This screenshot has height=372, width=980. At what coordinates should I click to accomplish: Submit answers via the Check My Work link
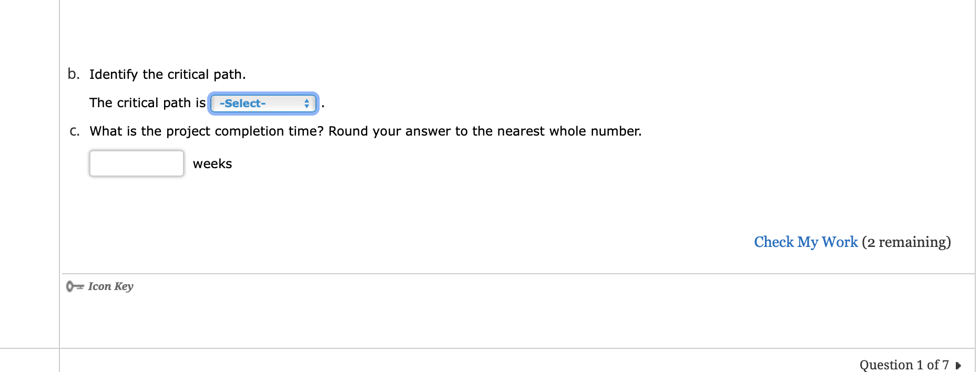[x=805, y=242]
